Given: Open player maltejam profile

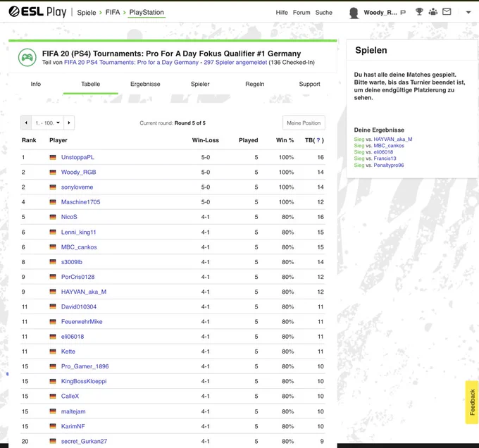Looking at the screenshot, I should (73, 411).
